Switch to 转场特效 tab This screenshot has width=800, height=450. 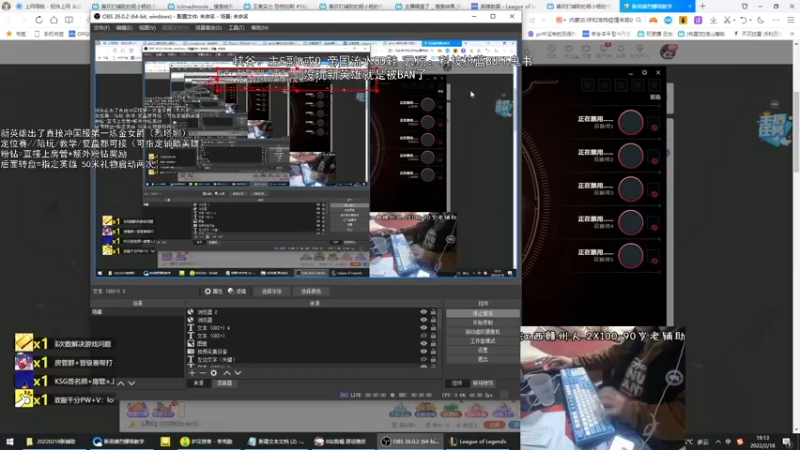483,383
